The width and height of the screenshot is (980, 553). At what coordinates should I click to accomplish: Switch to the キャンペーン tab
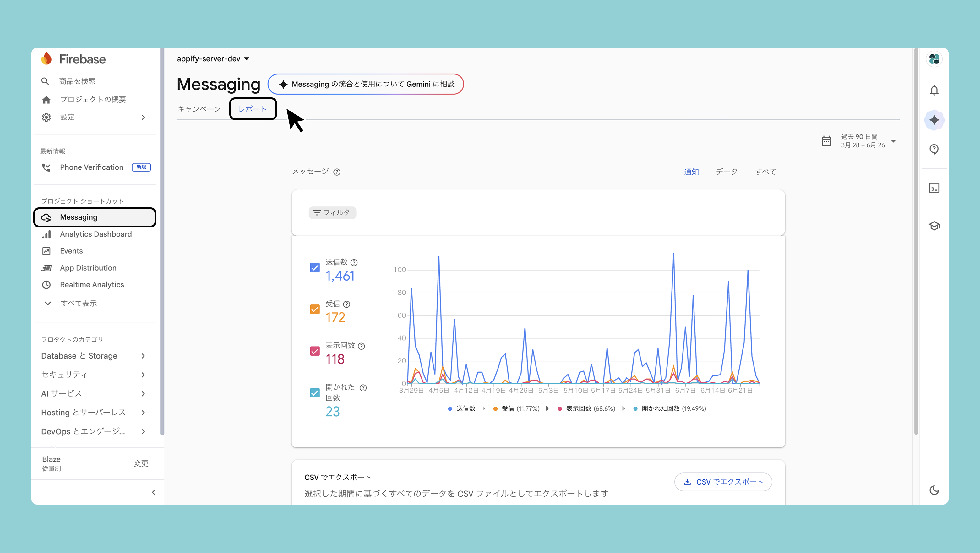tap(199, 109)
